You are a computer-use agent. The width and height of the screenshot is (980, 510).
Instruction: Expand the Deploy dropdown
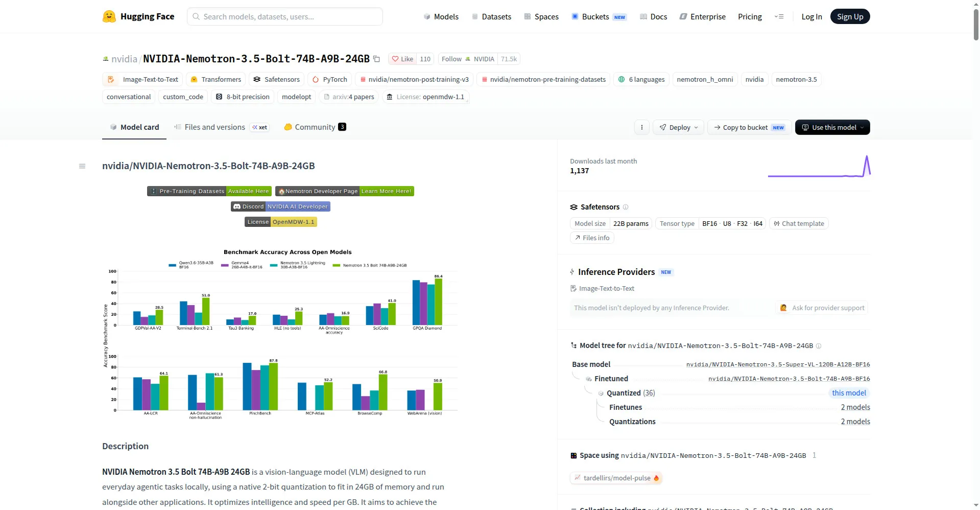[678, 127]
